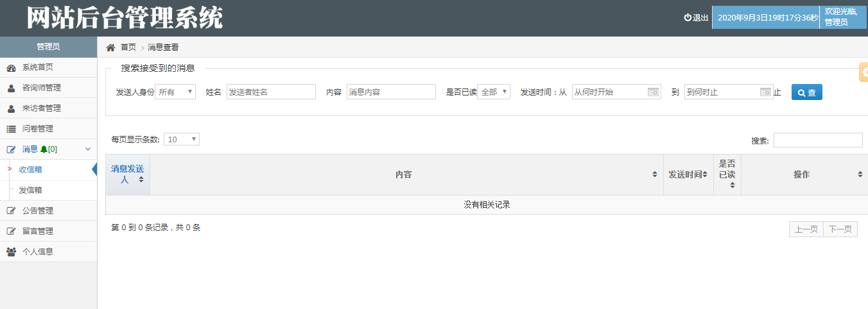Click the 管理员 sidebar header
Viewport: 868px width, 309px height.
(x=48, y=46)
